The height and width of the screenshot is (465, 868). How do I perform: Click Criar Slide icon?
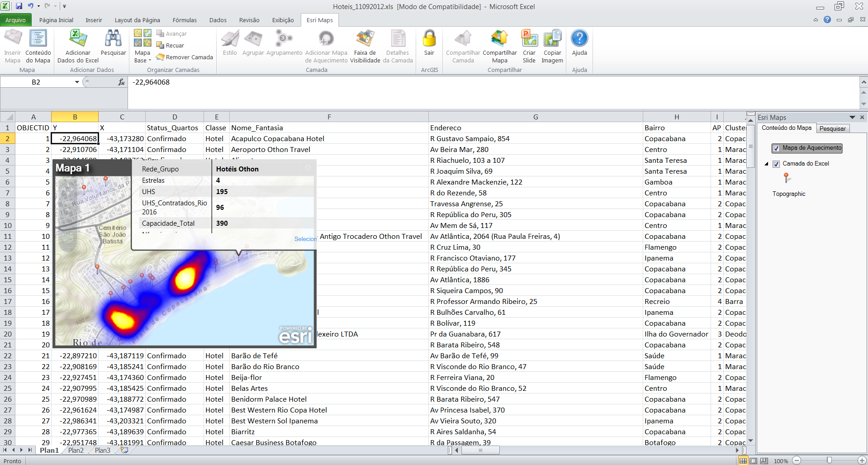coord(529,46)
